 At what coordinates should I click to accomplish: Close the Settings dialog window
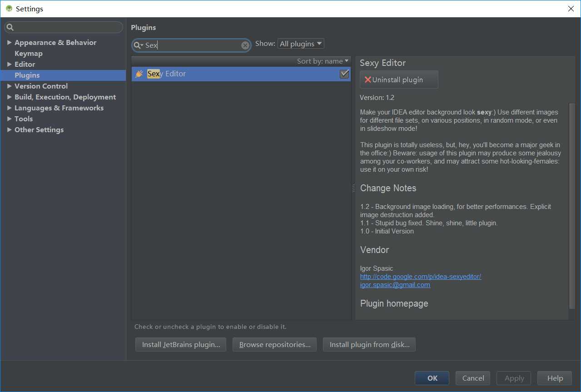tap(571, 9)
